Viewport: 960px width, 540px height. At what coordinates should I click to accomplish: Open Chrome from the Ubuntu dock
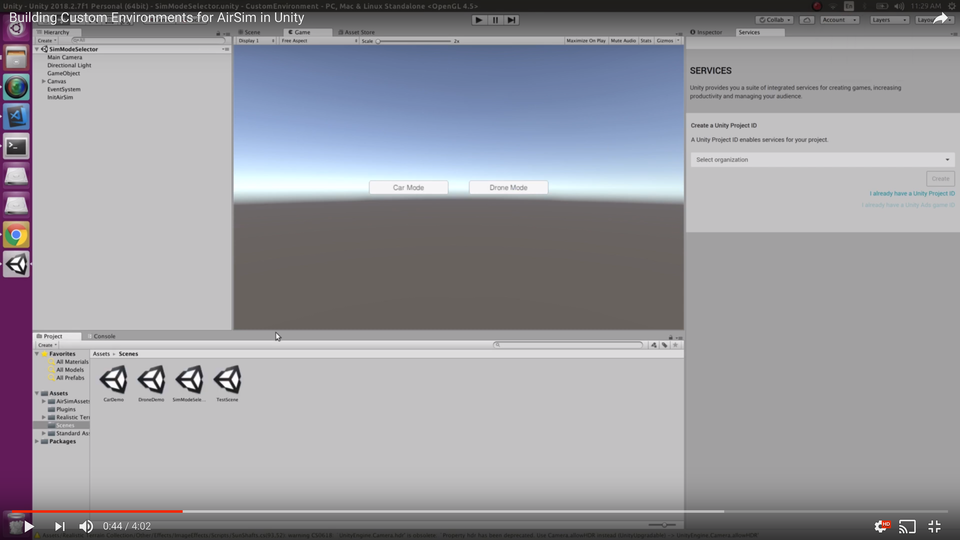16,235
